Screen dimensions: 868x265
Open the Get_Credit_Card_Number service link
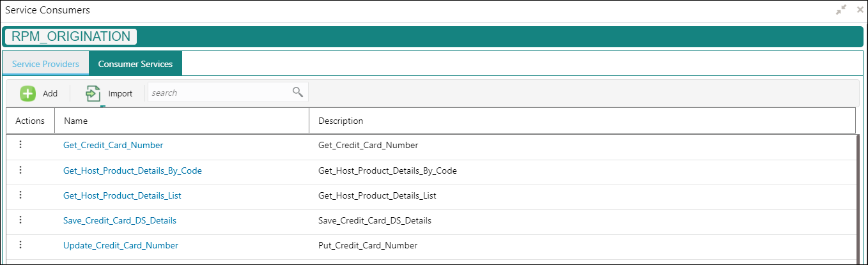[113, 145]
